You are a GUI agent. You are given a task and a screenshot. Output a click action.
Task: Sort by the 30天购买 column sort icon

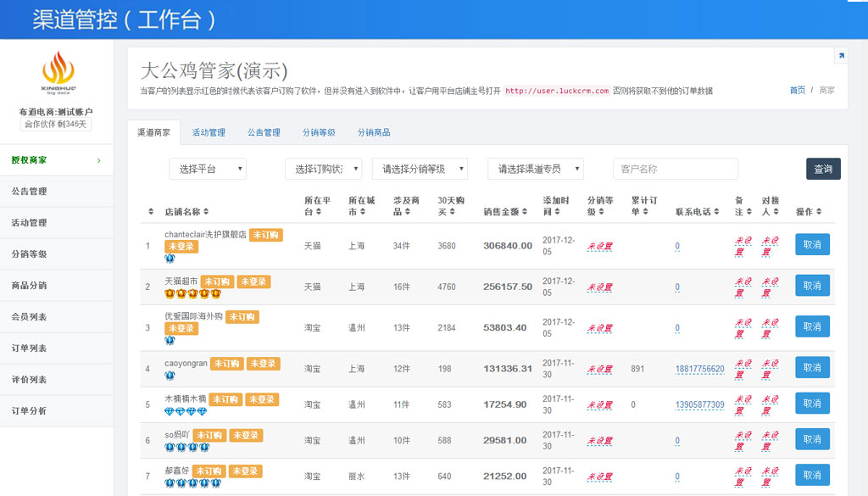pos(452,211)
